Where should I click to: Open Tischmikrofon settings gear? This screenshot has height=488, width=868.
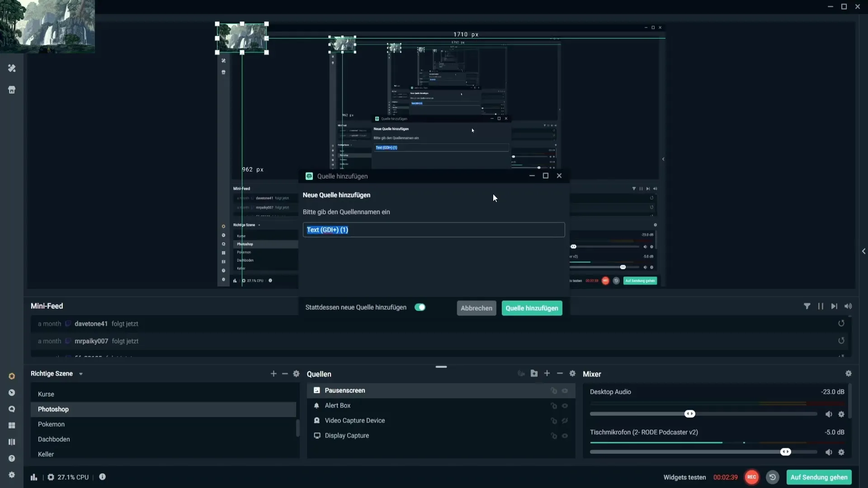(841, 452)
